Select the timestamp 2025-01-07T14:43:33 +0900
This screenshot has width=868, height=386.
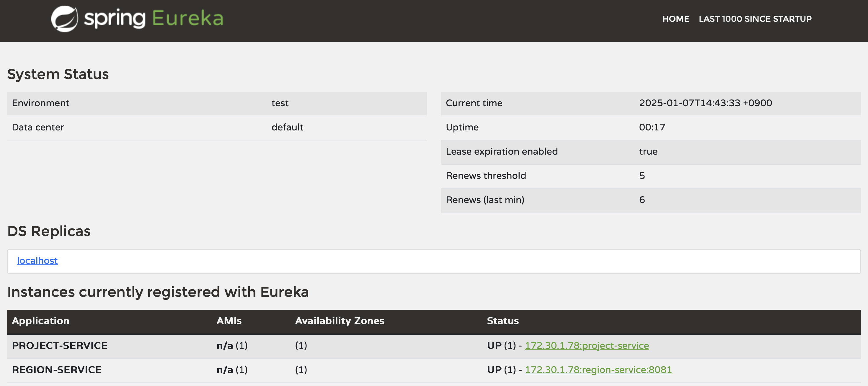point(706,103)
